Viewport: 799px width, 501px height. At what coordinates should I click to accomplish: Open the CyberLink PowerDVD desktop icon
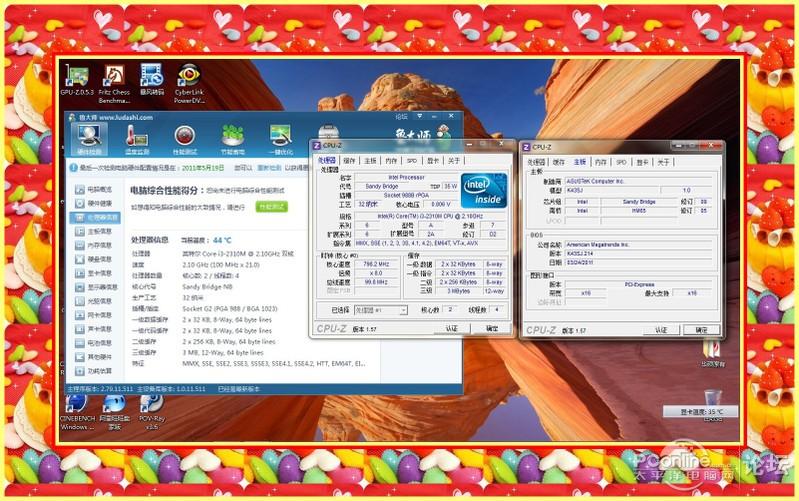189,84
